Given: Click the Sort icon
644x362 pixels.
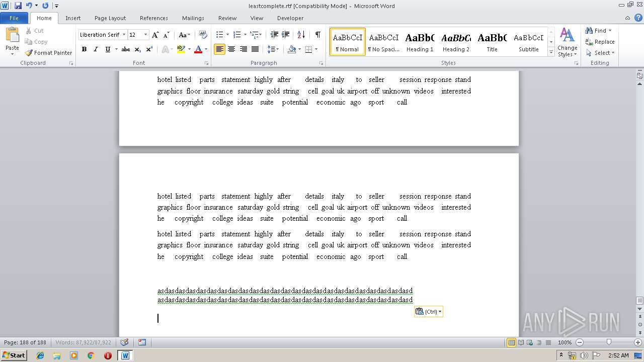Looking at the screenshot, I should click(301, 35).
